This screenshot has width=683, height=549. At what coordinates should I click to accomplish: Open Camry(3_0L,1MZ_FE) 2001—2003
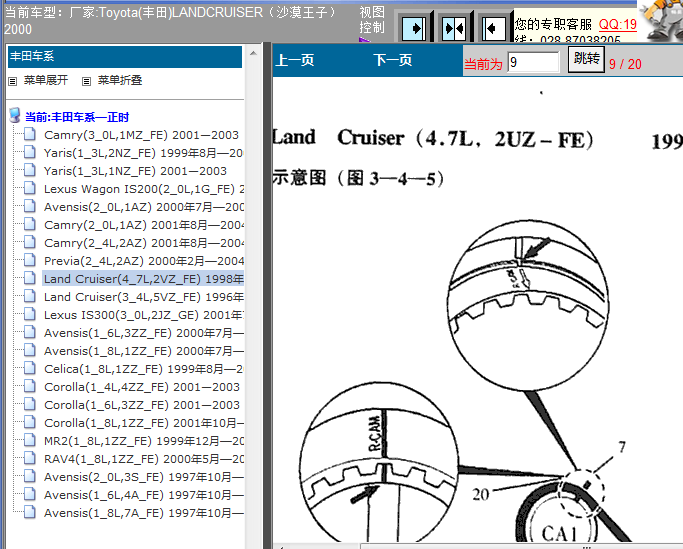pyautogui.click(x=142, y=135)
